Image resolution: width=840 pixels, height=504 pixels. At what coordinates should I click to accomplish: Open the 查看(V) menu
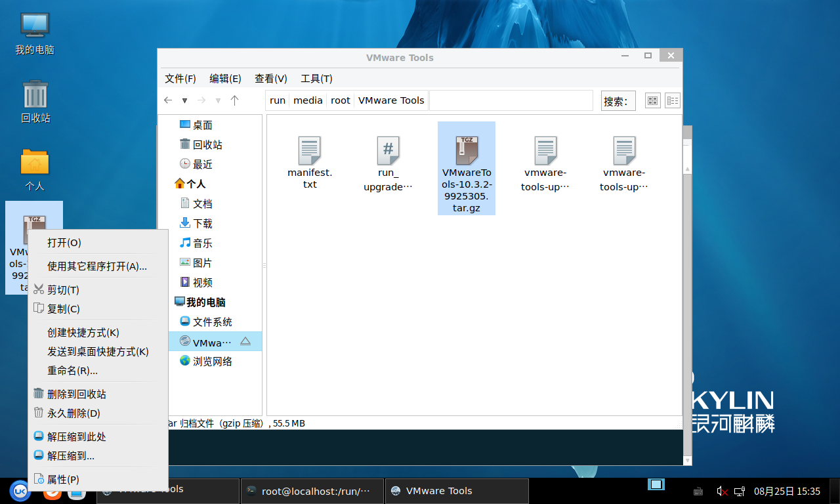coord(271,79)
